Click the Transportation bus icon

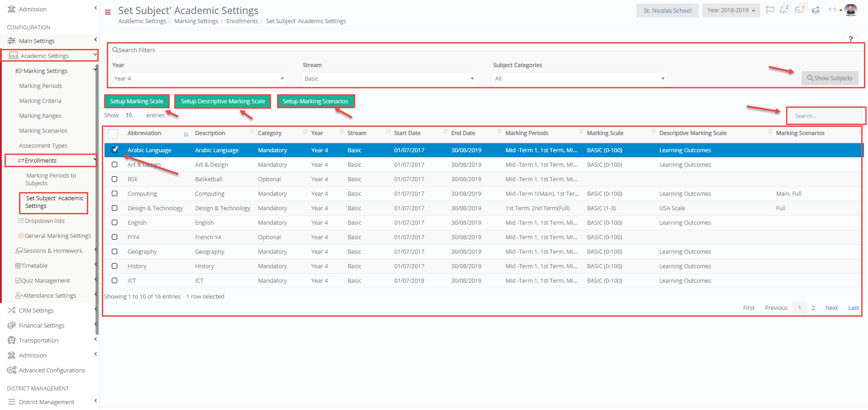point(12,340)
